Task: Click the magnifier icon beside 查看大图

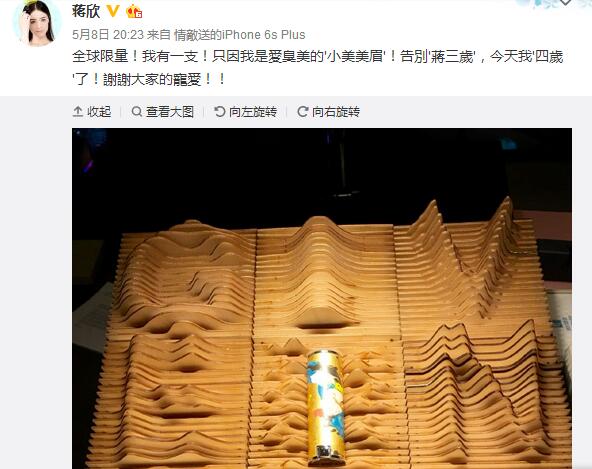Action: [137, 111]
